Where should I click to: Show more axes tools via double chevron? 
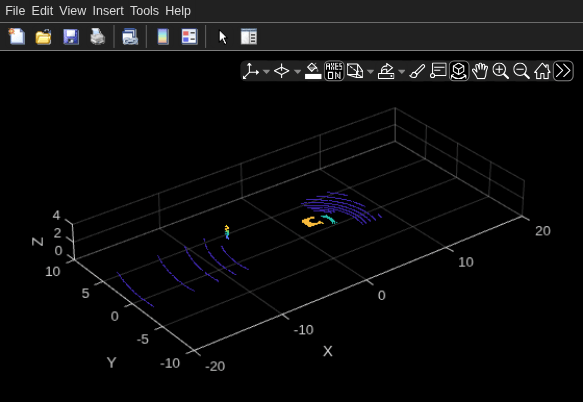tap(563, 71)
